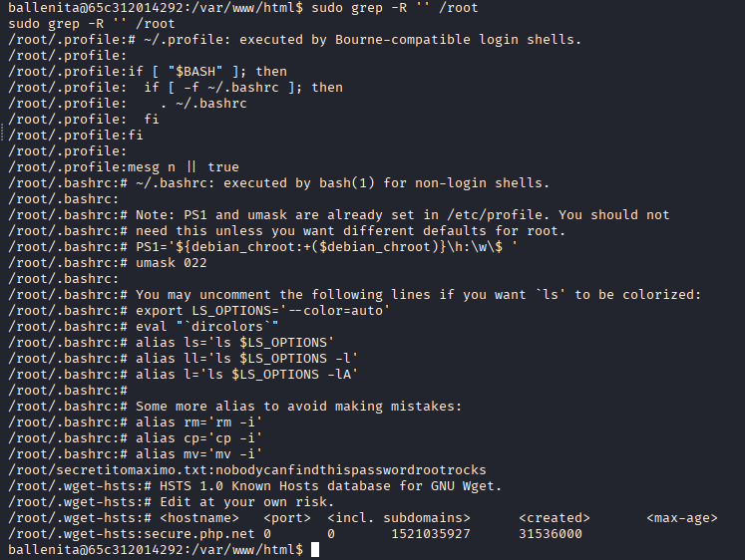Click the <hostname> column header
This screenshot has height=560, width=745.
(199, 518)
